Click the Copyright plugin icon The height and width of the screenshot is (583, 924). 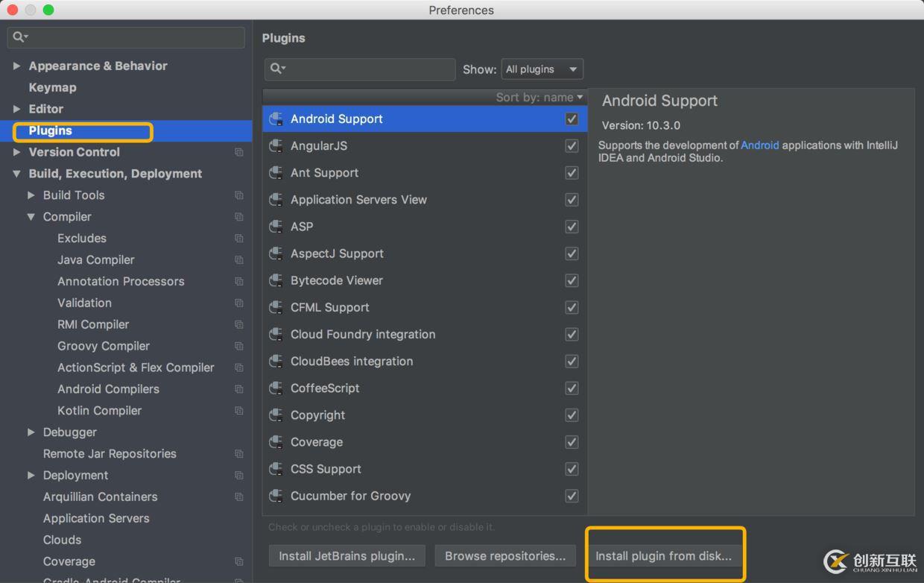[x=276, y=415]
